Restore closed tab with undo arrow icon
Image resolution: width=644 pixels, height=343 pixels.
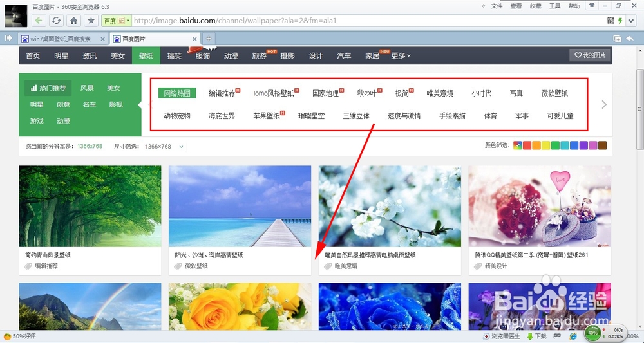[630, 39]
